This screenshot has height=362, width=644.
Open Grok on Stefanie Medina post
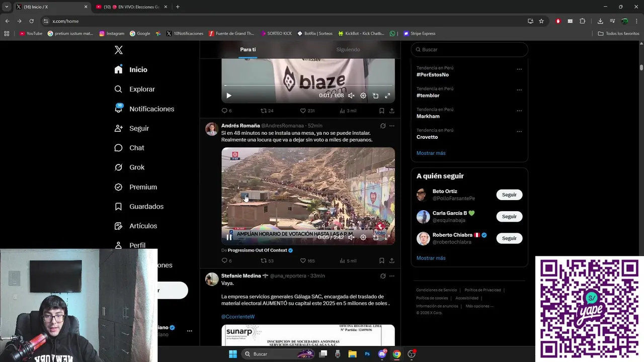point(383,276)
